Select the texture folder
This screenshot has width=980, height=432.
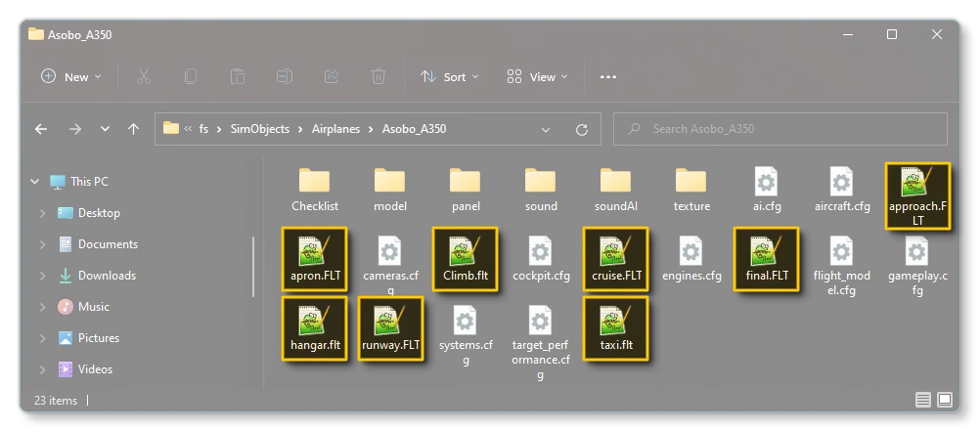click(691, 190)
